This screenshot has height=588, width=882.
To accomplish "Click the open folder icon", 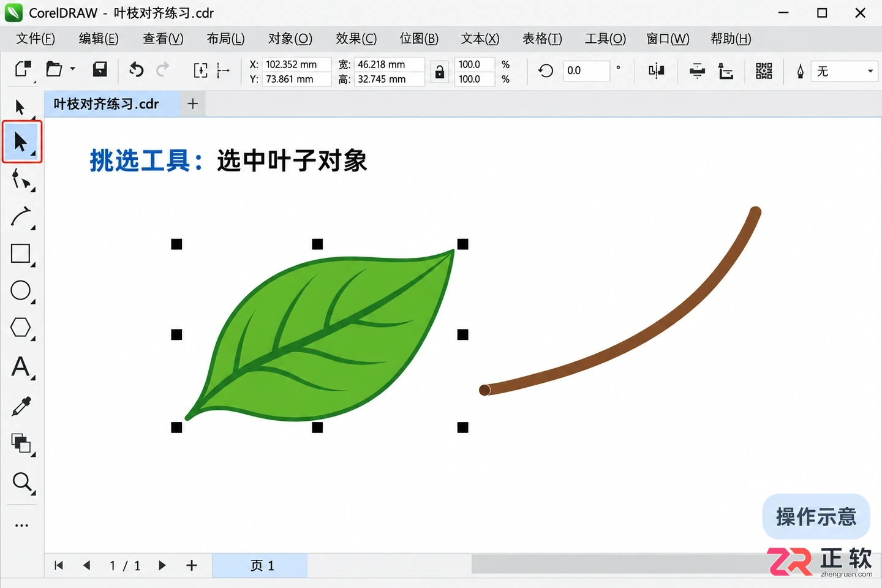I will [x=55, y=69].
